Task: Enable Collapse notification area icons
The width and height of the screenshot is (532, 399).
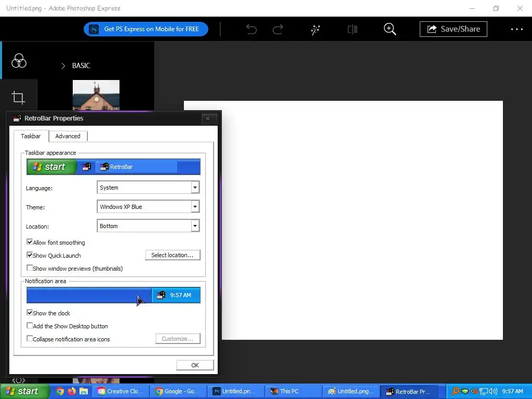Action: [30, 338]
